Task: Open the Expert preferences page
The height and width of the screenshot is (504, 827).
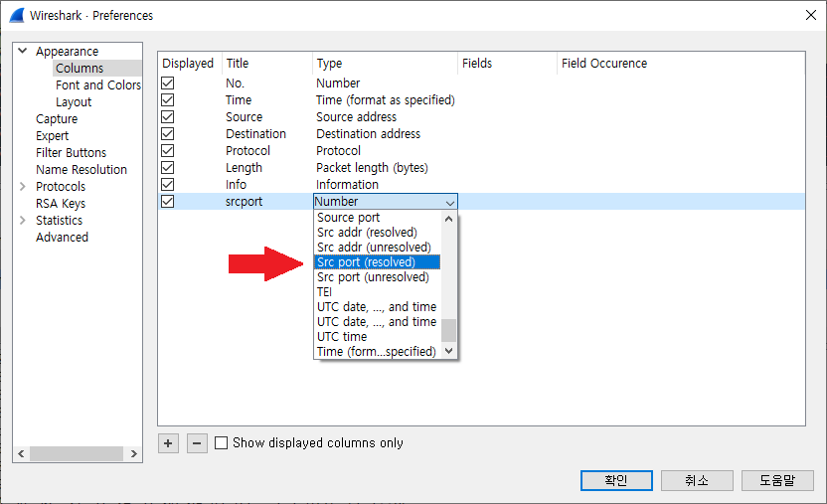Action: coord(53,135)
